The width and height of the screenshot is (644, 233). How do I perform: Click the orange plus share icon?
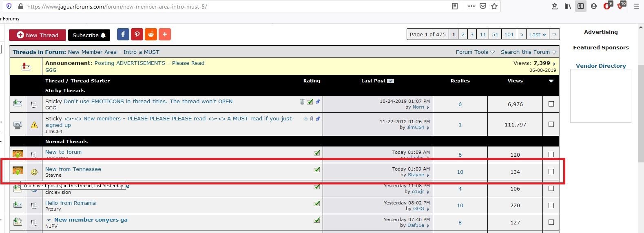165,35
